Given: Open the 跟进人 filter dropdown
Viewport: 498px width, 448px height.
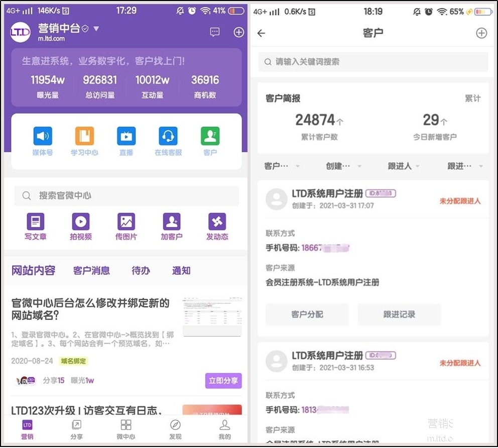Looking at the screenshot, I should click(402, 166).
